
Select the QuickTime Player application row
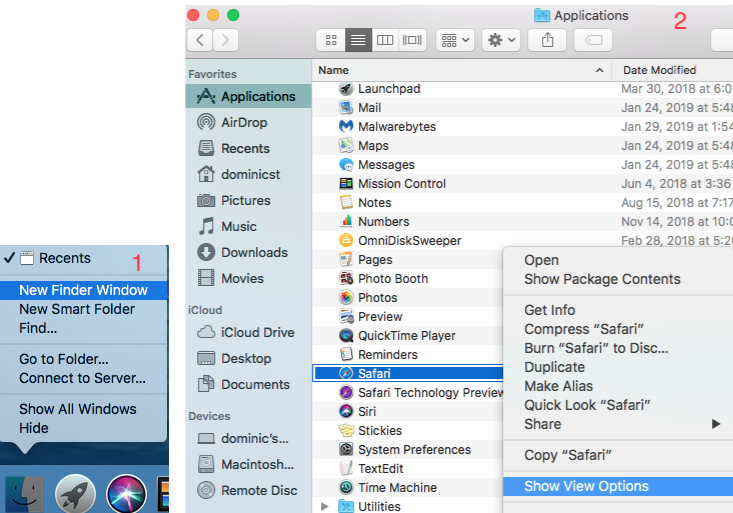click(408, 336)
